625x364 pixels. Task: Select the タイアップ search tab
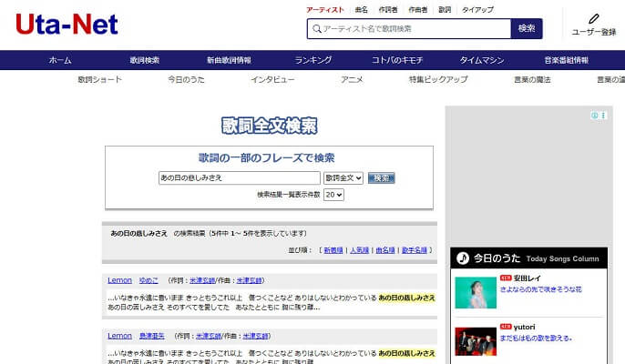(477, 10)
